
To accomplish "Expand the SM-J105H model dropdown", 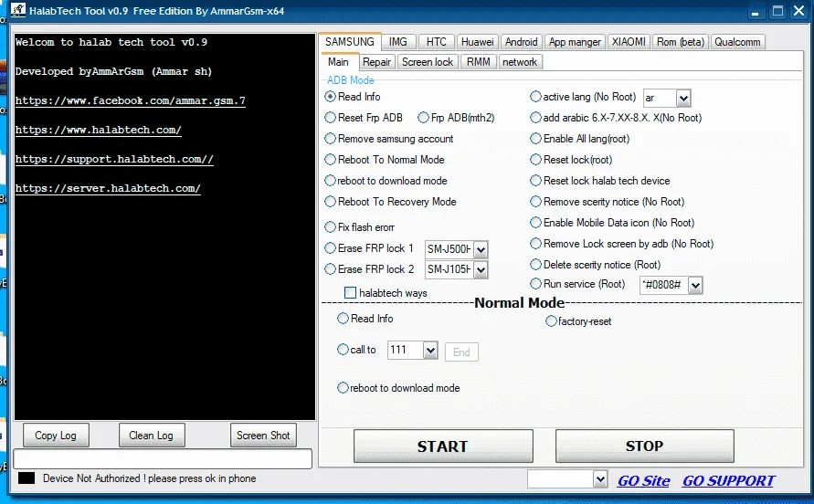I will click(481, 270).
